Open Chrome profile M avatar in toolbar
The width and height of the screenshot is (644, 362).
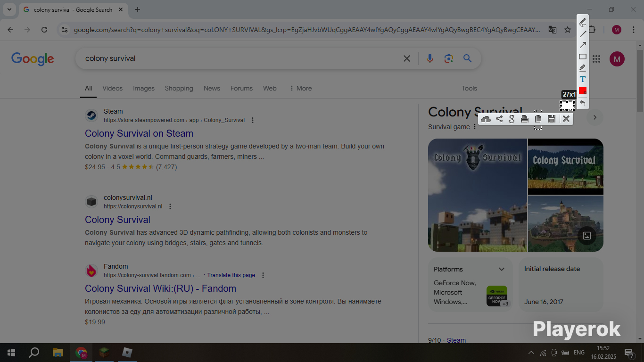pyautogui.click(x=617, y=30)
